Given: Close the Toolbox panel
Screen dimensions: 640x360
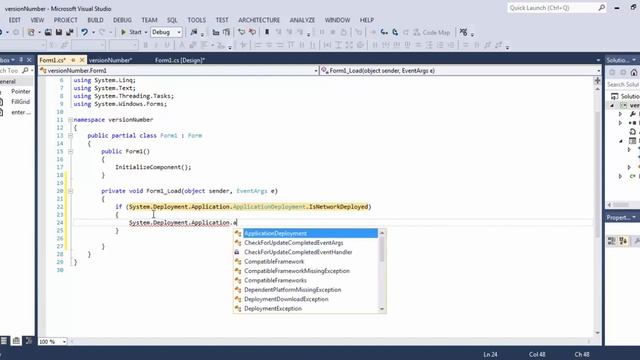Looking at the screenshot, I should click(29, 60).
